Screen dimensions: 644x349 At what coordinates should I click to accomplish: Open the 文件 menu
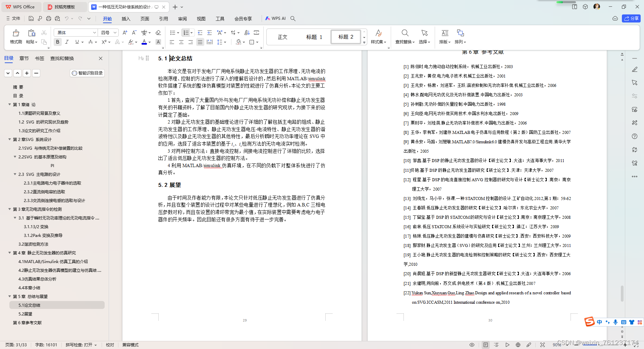point(13,18)
